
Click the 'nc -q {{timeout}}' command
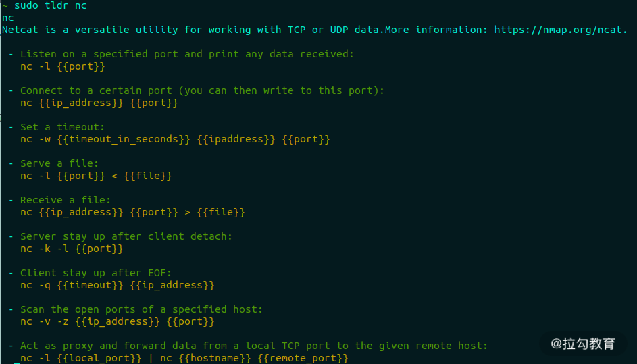(x=72, y=285)
